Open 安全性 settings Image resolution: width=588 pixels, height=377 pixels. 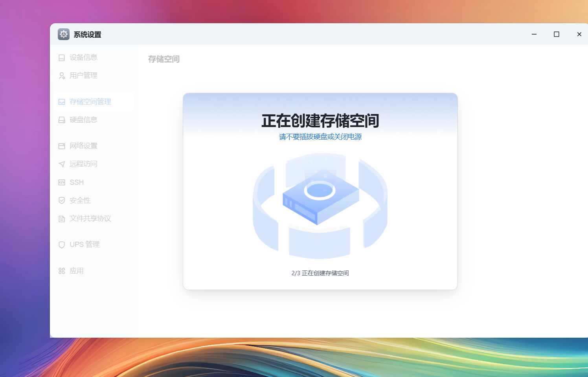(94, 200)
